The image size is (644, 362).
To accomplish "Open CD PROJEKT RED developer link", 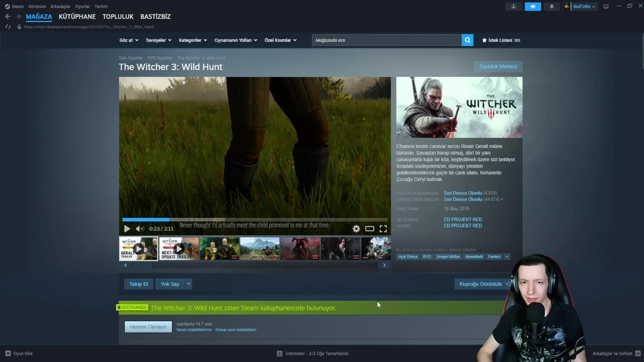I will pos(463,219).
